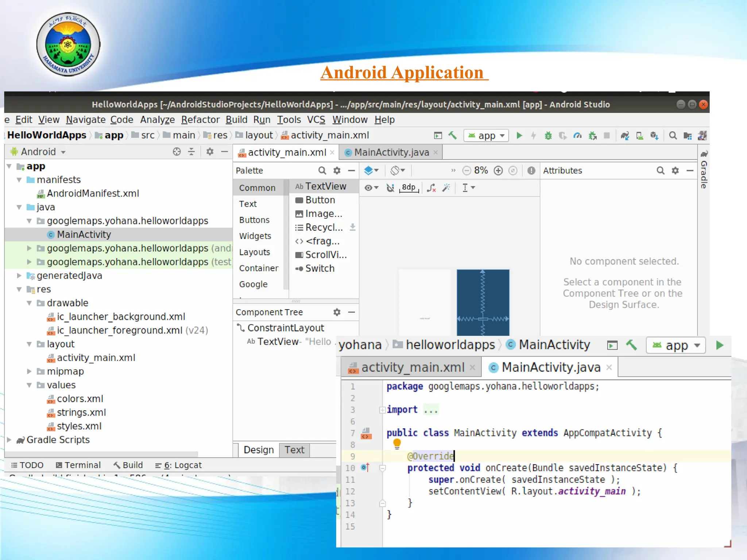Screen dimensions: 747x560
Task: Click the Attributes panel search magnifier
Action: pos(660,170)
